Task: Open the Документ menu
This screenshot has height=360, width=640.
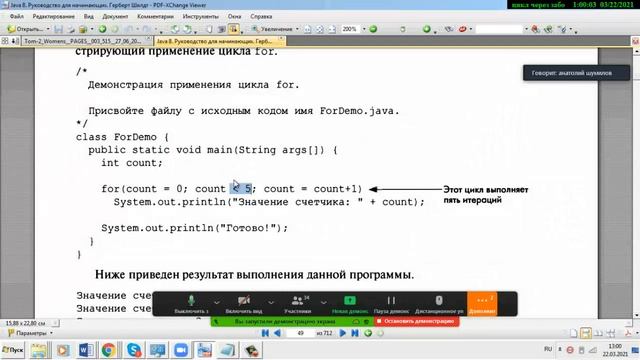Action: [115, 16]
